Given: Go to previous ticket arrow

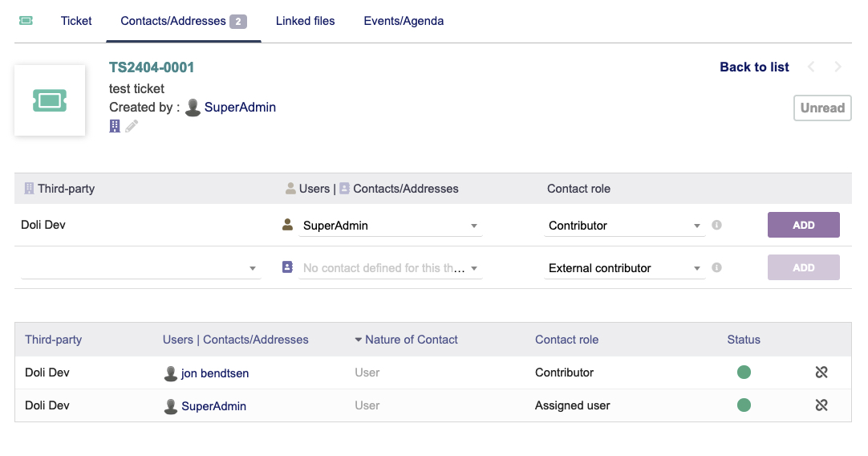Looking at the screenshot, I should pyautogui.click(x=811, y=67).
